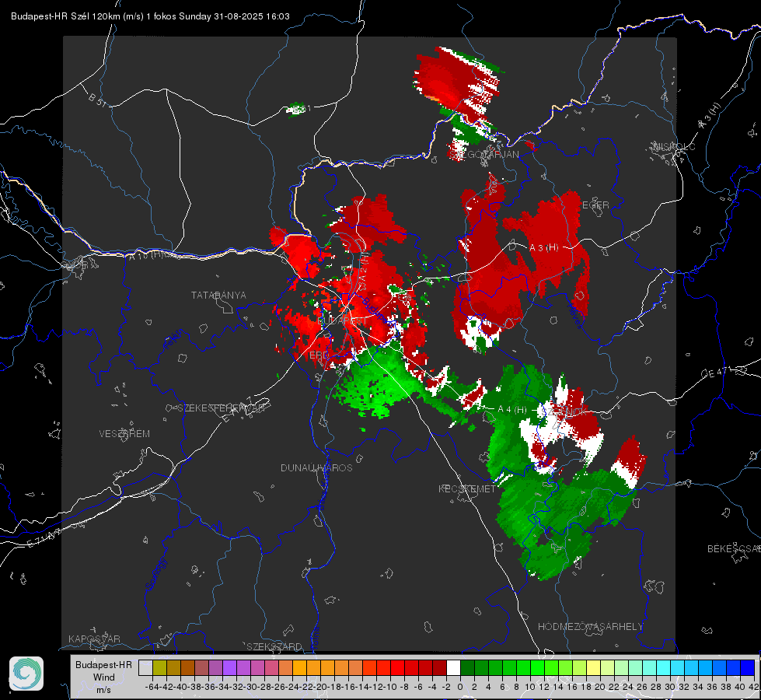This screenshot has width=761, height=700.
Task: Click the swirl weather service logo
Action: (x=26, y=674)
